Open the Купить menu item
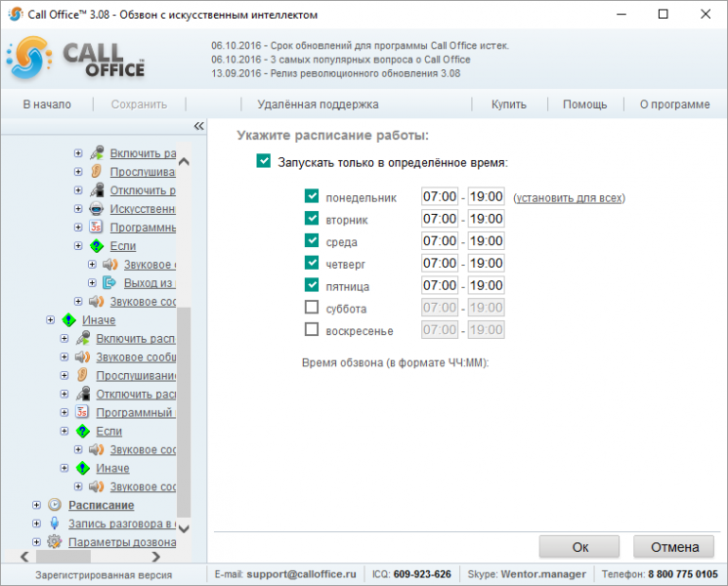 509,105
